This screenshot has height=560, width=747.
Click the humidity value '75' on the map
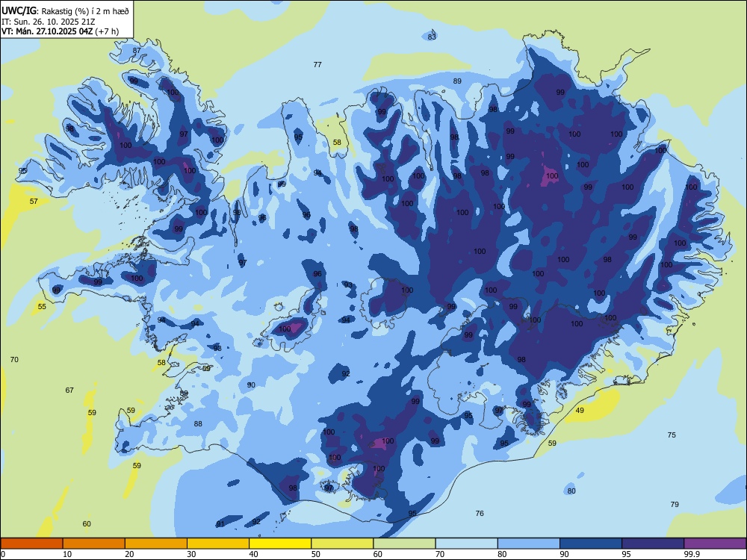coord(672,435)
